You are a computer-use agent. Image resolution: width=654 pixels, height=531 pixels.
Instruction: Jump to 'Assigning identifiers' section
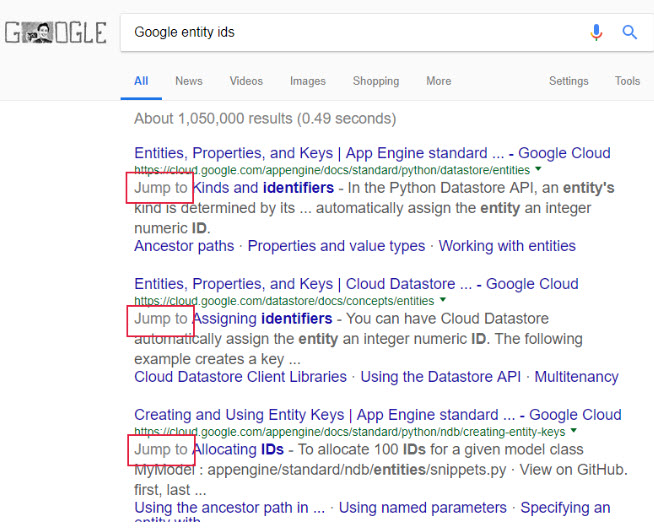click(x=262, y=319)
